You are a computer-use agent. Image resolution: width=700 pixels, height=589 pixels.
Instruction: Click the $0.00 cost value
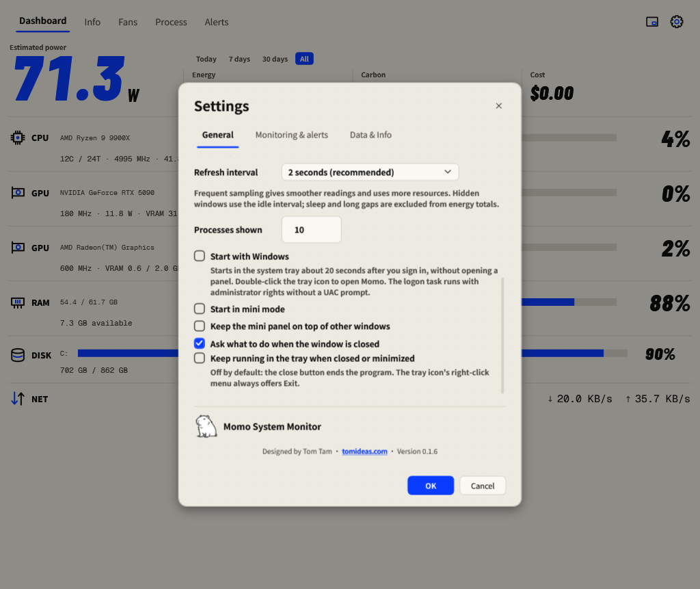click(552, 93)
